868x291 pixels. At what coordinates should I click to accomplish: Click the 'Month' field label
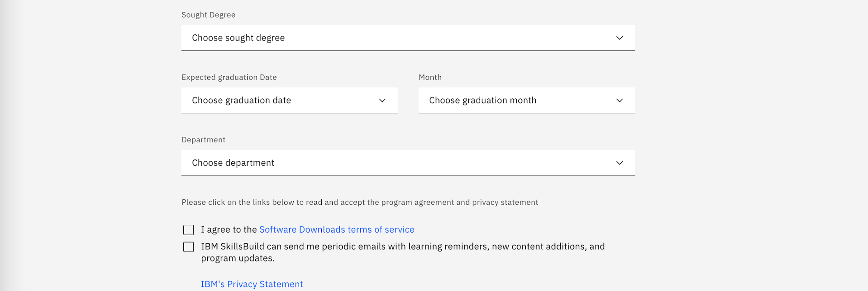430,78
